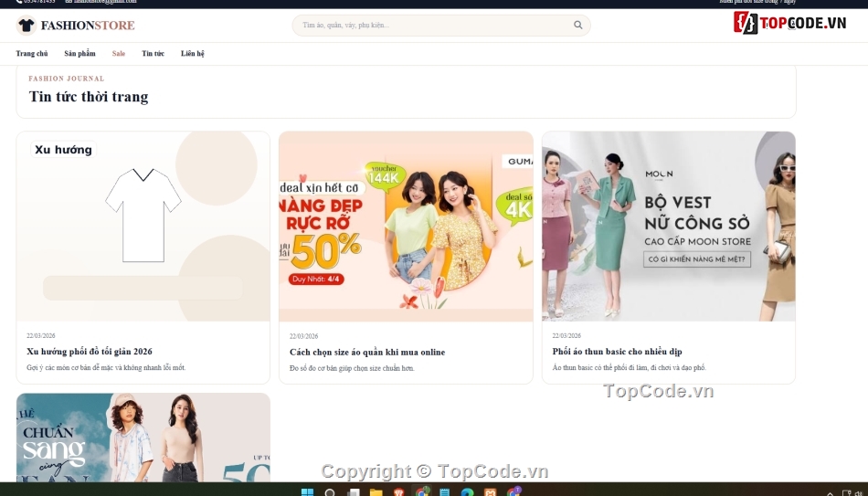Click excerpt Gợi ý các món cơ bản
Viewport: 868px width, 496px height.
106,367
